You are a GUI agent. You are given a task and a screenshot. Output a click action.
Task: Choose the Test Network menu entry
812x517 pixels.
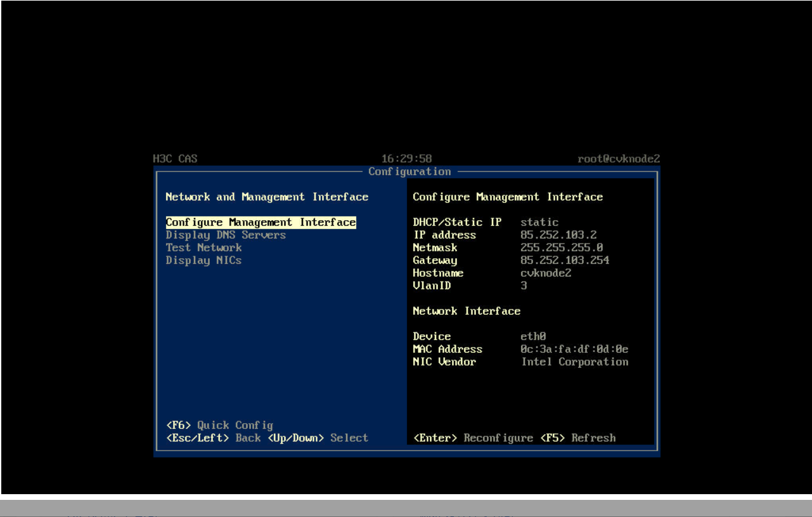coord(203,248)
